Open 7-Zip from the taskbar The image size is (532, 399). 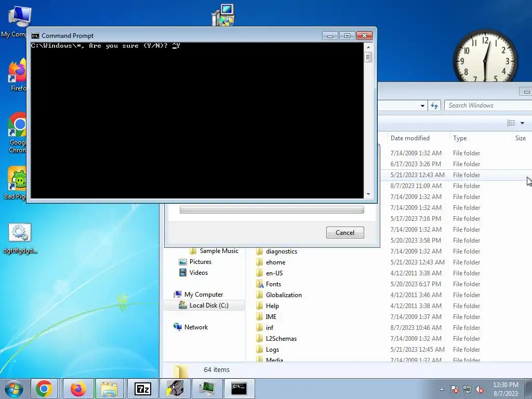point(142,389)
